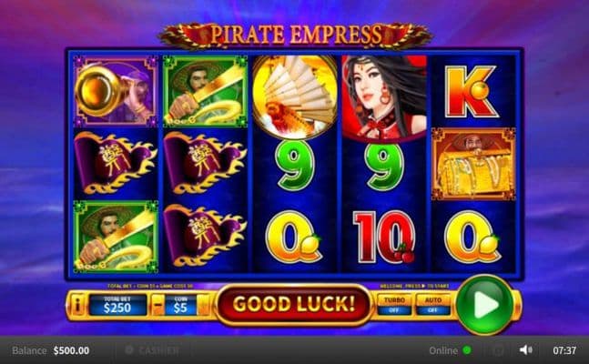Click the orange K symbol
589x364 pixels.
(x=472, y=92)
